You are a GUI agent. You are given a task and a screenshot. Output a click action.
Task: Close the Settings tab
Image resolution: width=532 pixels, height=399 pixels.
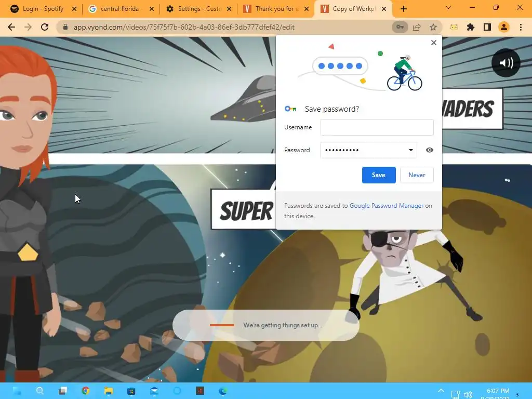229,9
